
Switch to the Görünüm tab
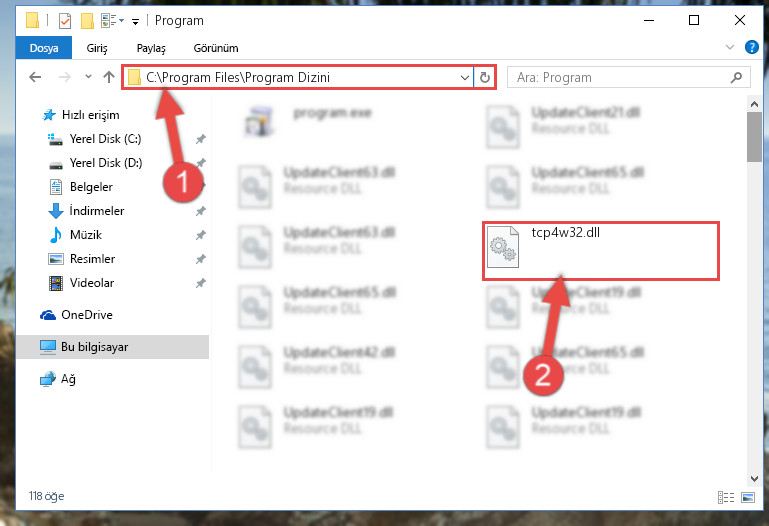pyautogui.click(x=216, y=48)
